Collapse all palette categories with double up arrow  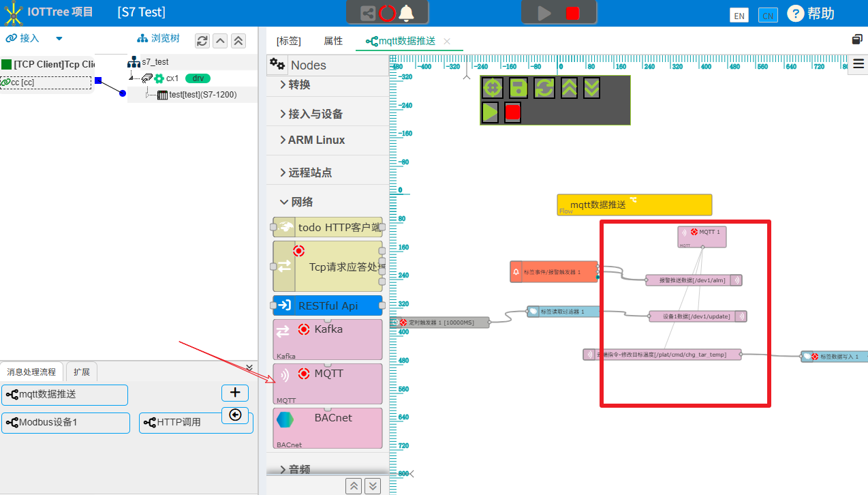[353, 485]
